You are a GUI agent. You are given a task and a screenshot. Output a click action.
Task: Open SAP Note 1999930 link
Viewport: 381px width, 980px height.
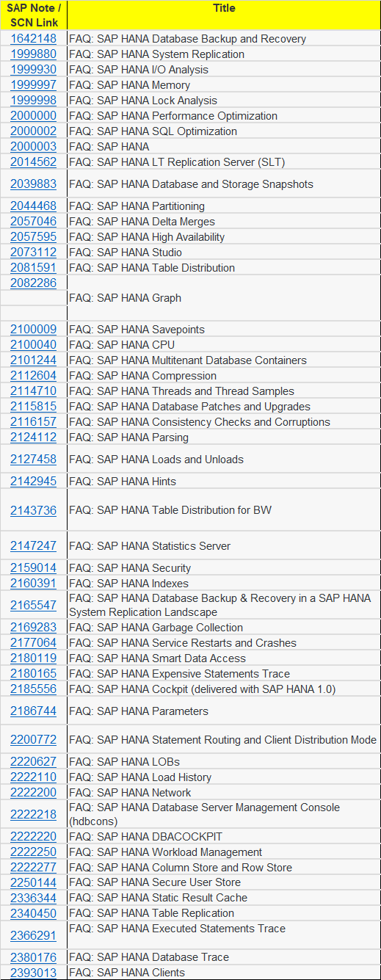click(33, 70)
